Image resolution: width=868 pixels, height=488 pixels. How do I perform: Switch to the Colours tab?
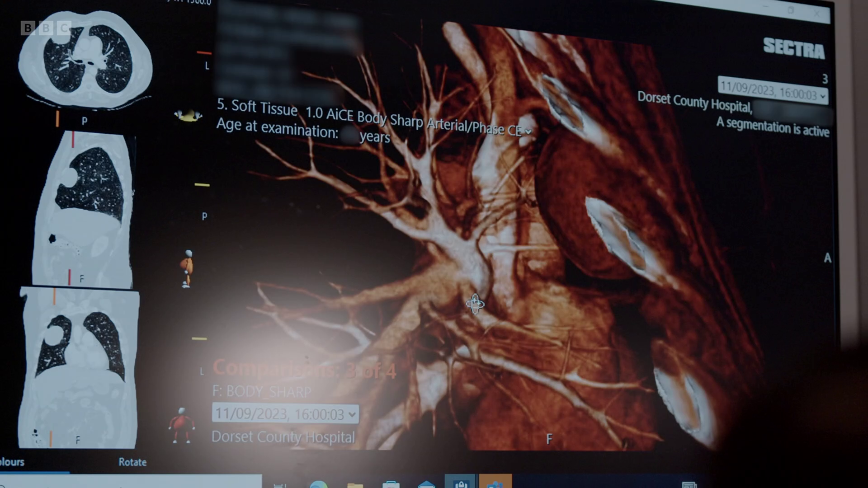12,462
